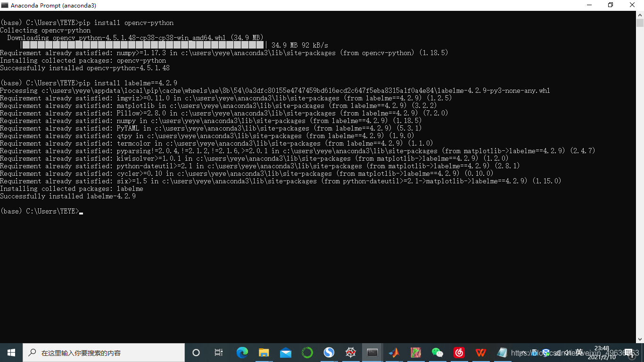644x362 pixels.
Task: Open the Windows Start menu
Action: 11,353
